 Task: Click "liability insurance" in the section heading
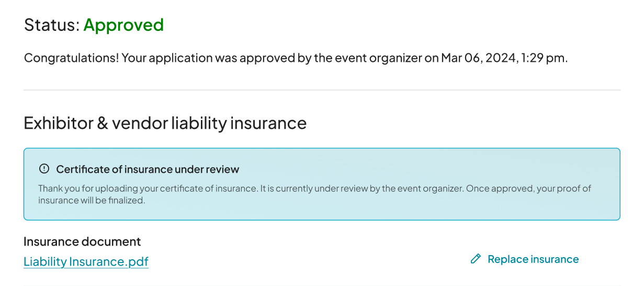[x=239, y=123]
